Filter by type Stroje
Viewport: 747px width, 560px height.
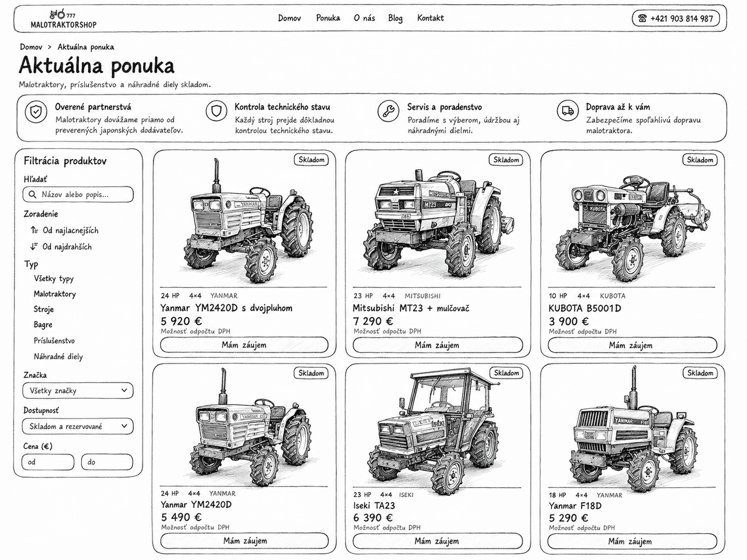[x=44, y=309]
